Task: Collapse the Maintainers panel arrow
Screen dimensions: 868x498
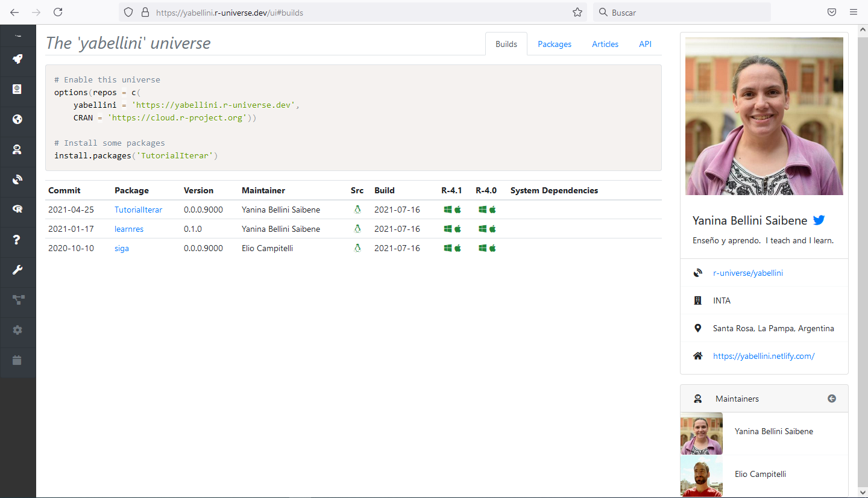Action: (832, 399)
